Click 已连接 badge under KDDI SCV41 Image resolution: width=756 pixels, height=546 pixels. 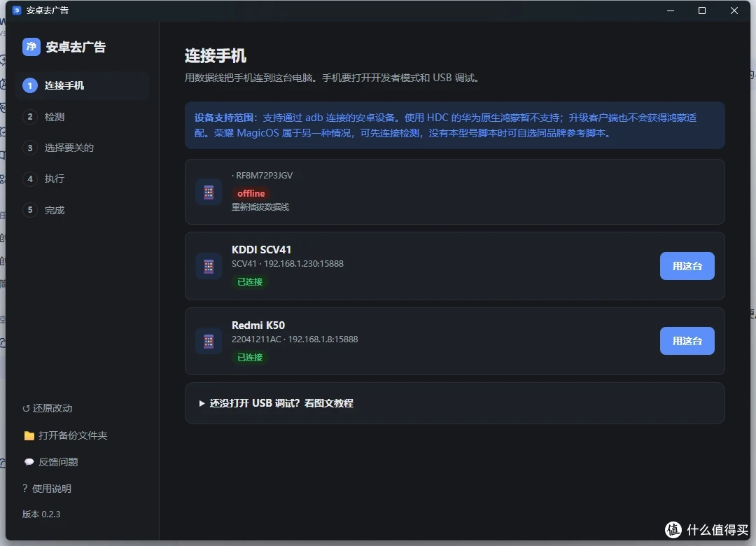(x=250, y=281)
